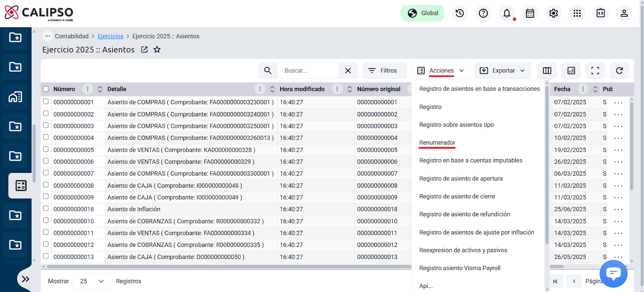Open the Hora modificado column options menu

tap(337, 89)
